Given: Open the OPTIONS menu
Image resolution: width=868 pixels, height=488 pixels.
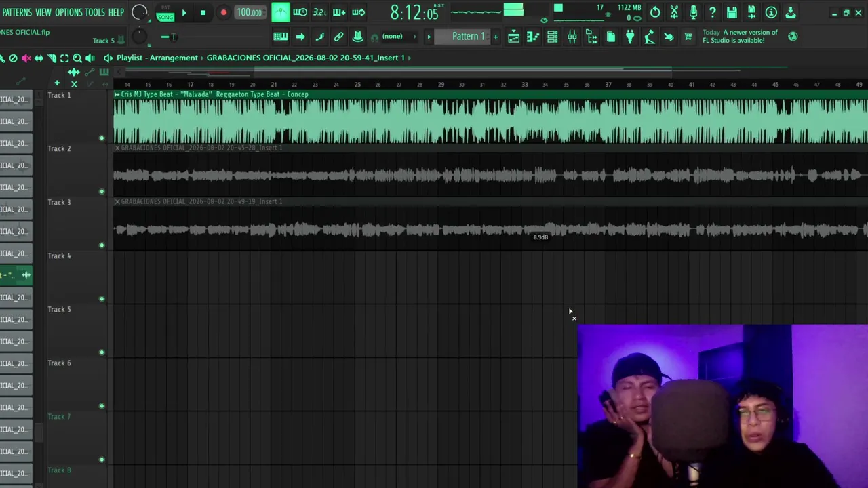Looking at the screenshot, I should pyautogui.click(x=68, y=12).
